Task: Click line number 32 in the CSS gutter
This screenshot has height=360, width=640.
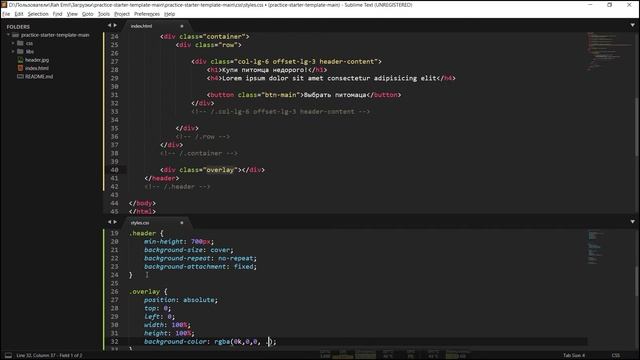Action: click(114, 342)
